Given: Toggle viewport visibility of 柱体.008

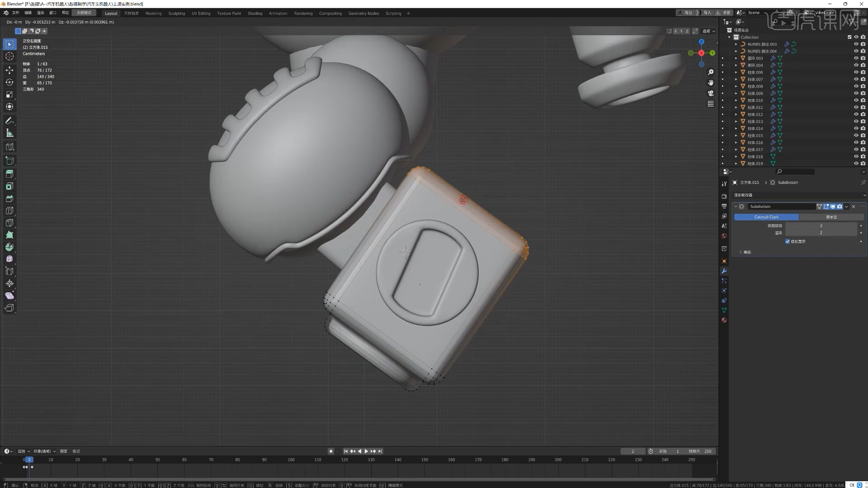Looking at the screenshot, I should [x=856, y=86].
